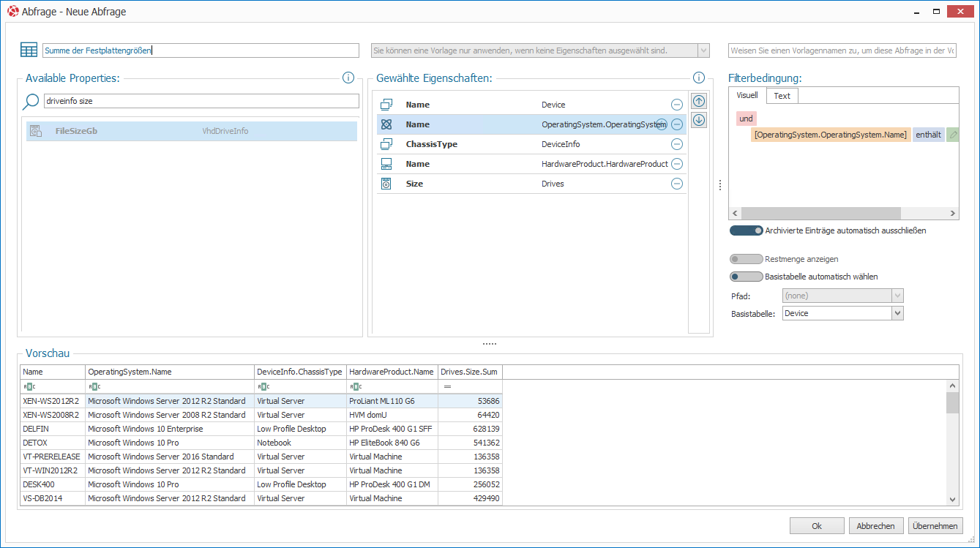Sort by DeviceInfo.ChassisType column header
The image size is (980, 548).
300,372
